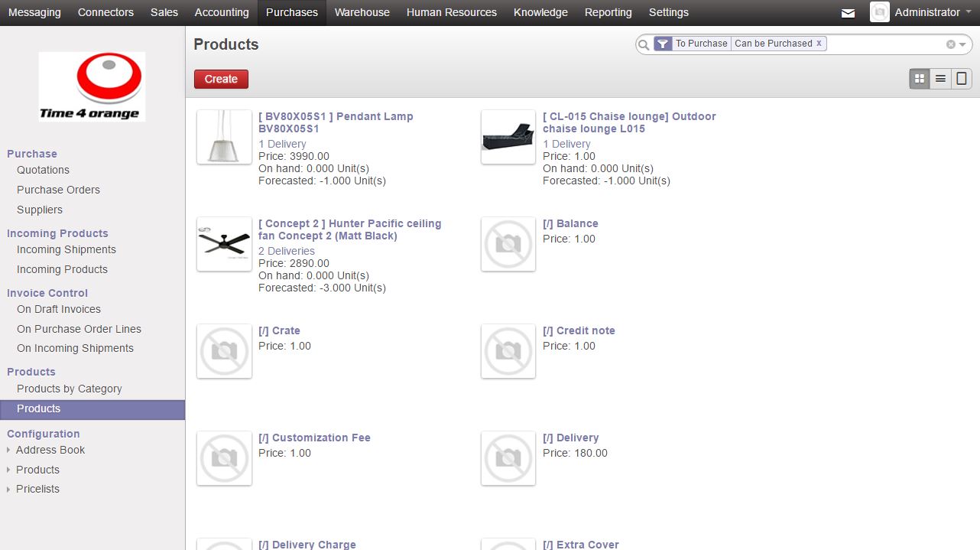This screenshot has width=980, height=550.
Task: Open the Purchases menu
Action: (x=292, y=12)
